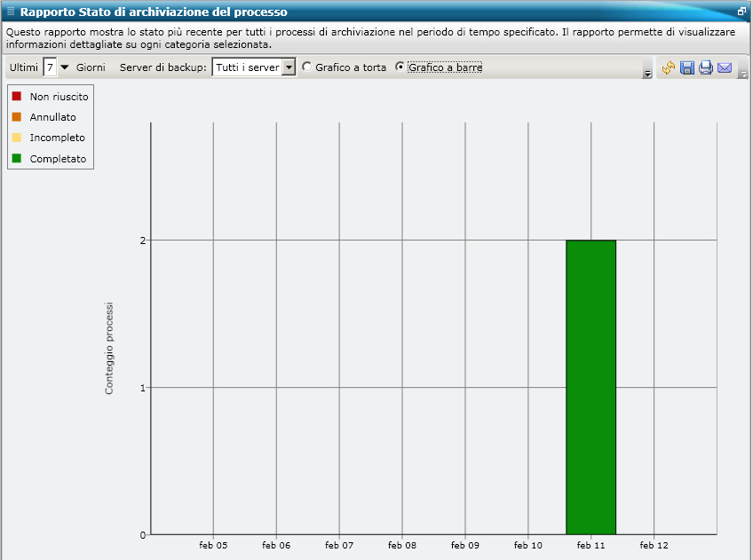Click the green Completato bar for feb 11
The image size is (753, 560).
click(x=591, y=387)
